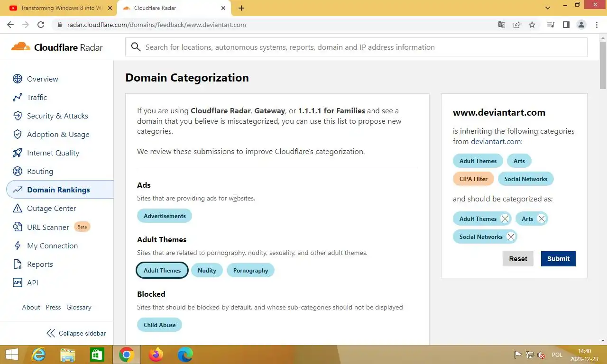Click the page vertical scrollbar thumb

(603, 65)
